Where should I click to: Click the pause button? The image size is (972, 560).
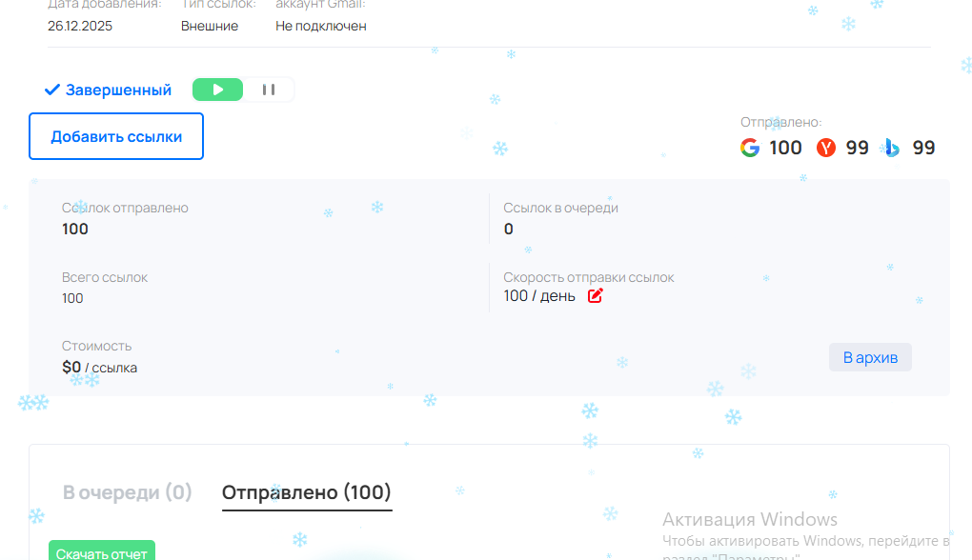(x=269, y=90)
